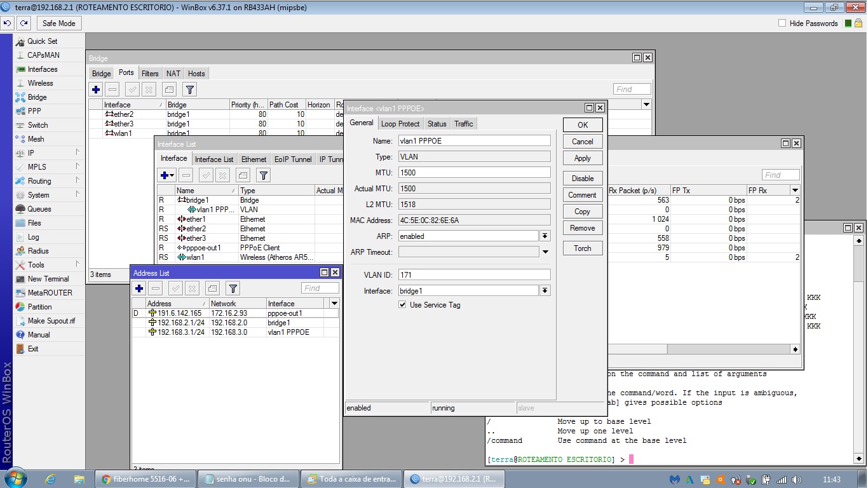Open the Interface dropdown showing bridge1
The height and width of the screenshot is (488, 868).
pyautogui.click(x=545, y=291)
